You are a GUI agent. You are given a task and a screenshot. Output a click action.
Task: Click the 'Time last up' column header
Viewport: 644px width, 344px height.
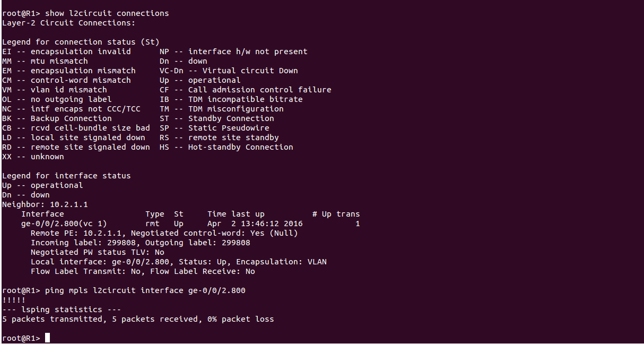click(x=236, y=214)
